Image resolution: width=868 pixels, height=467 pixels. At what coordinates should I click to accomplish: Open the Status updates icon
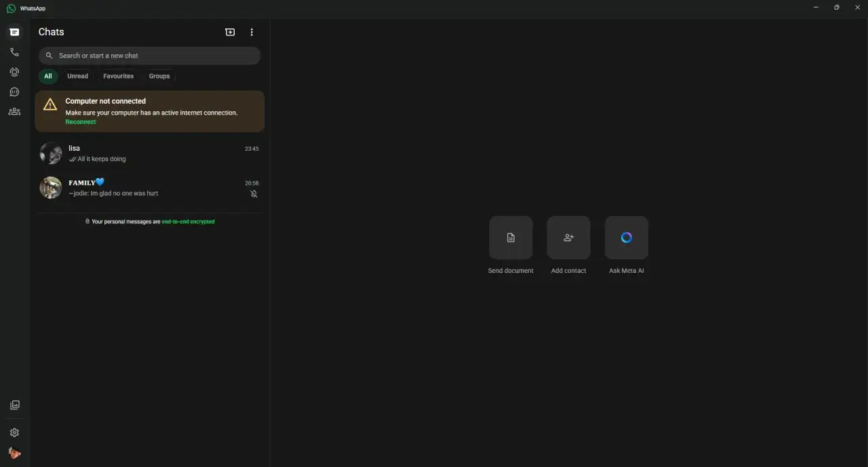[14, 72]
